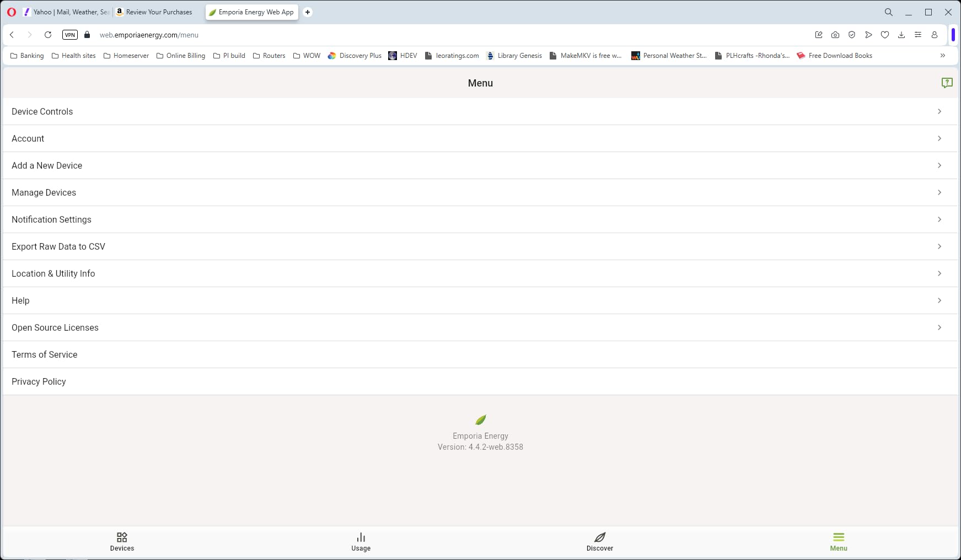Open the PI build bookmarks folder
The image size is (961, 560).
(x=229, y=56)
